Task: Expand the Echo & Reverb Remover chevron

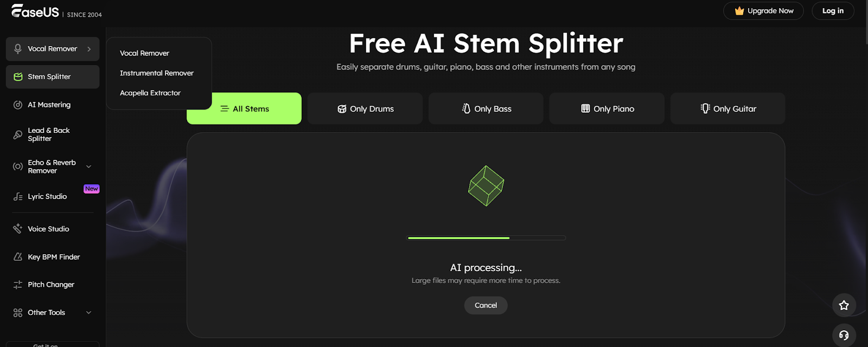Action: coord(89,166)
